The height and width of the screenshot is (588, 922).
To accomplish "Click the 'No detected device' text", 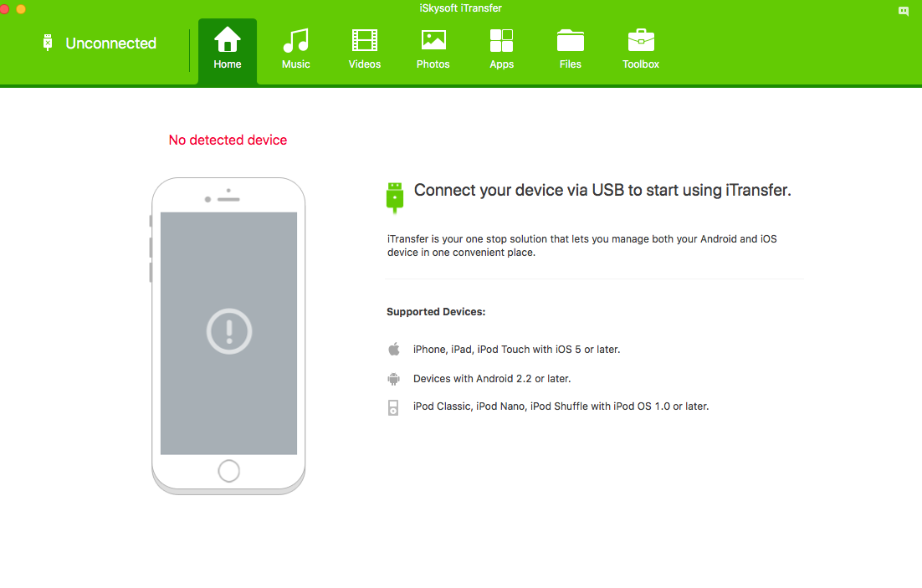I will click(228, 140).
